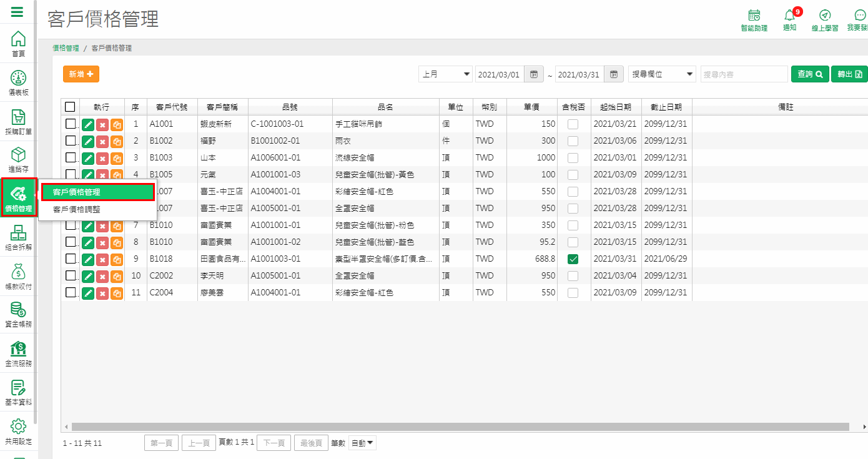Delete the B1002 福野 row
Viewport: 868px width, 459px height.
[x=102, y=141]
